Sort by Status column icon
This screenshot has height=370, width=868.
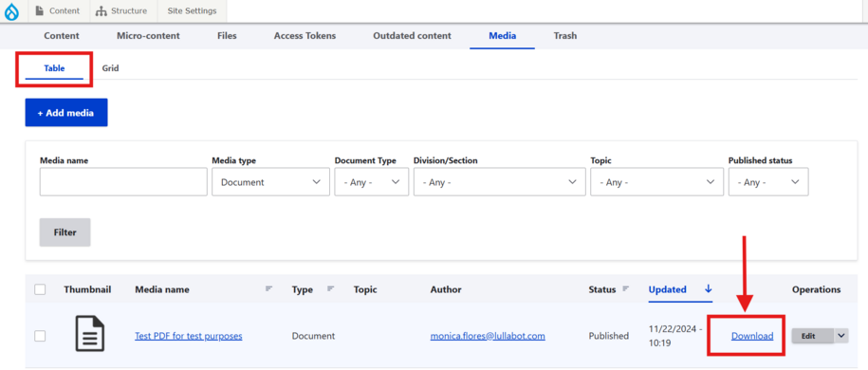pos(626,288)
